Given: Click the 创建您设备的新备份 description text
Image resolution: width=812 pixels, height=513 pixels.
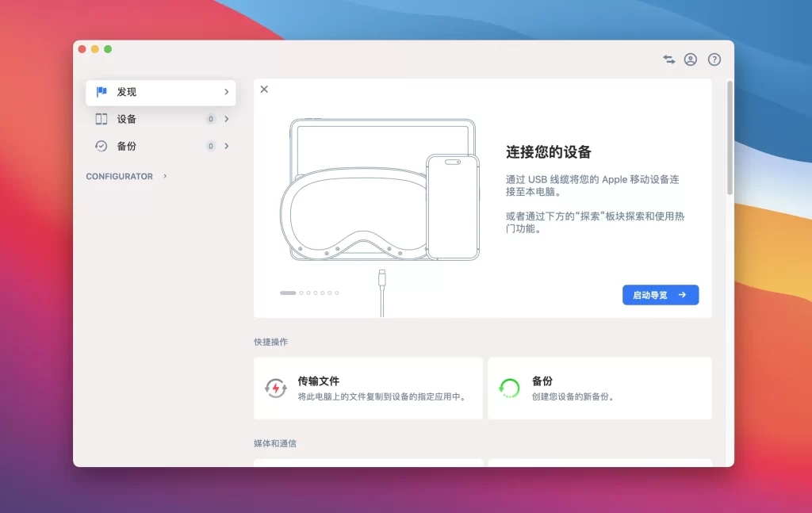Looking at the screenshot, I should click(573, 396).
